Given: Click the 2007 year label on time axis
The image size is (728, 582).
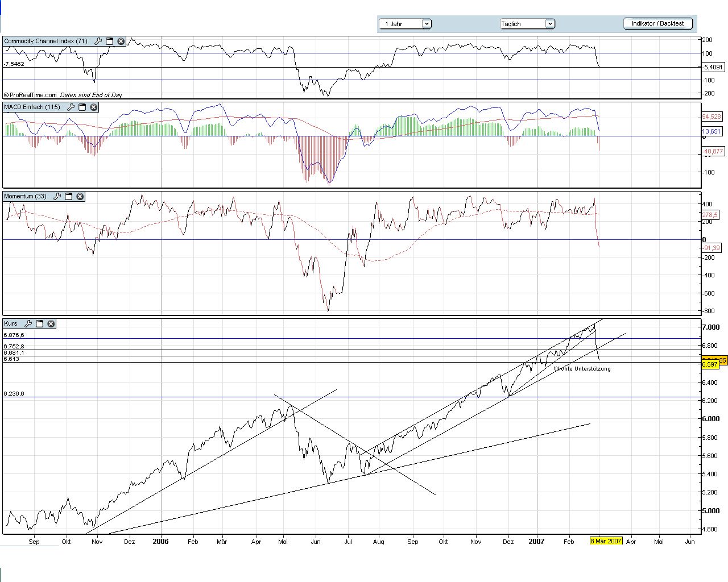Looking at the screenshot, I should click(536, 542).
